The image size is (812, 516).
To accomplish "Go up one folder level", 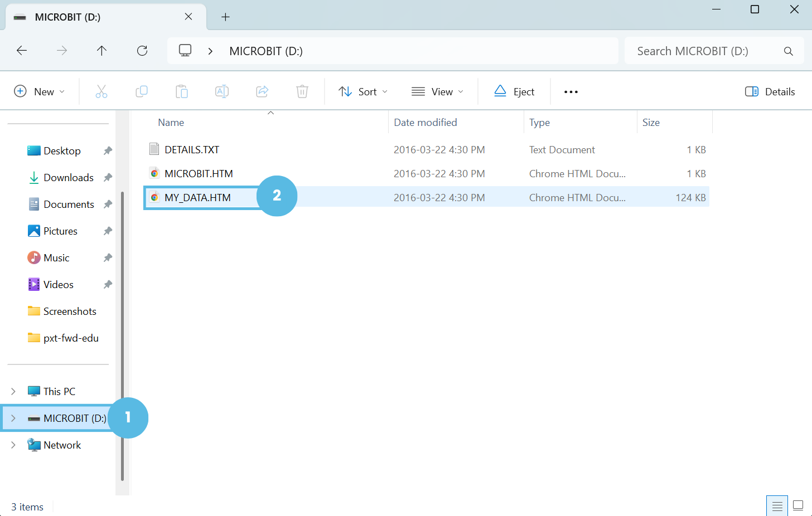I will (101, 51).
